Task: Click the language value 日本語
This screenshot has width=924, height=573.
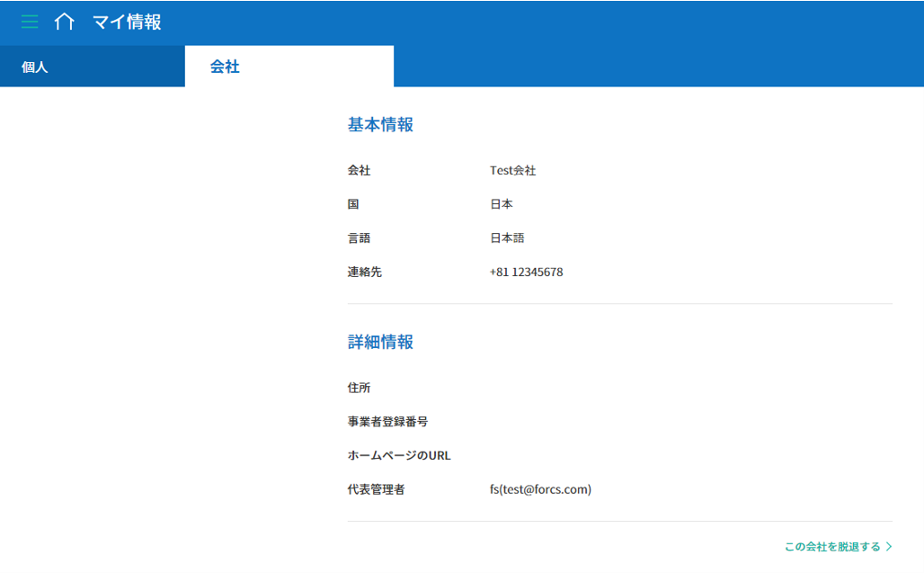Action: 506,238
